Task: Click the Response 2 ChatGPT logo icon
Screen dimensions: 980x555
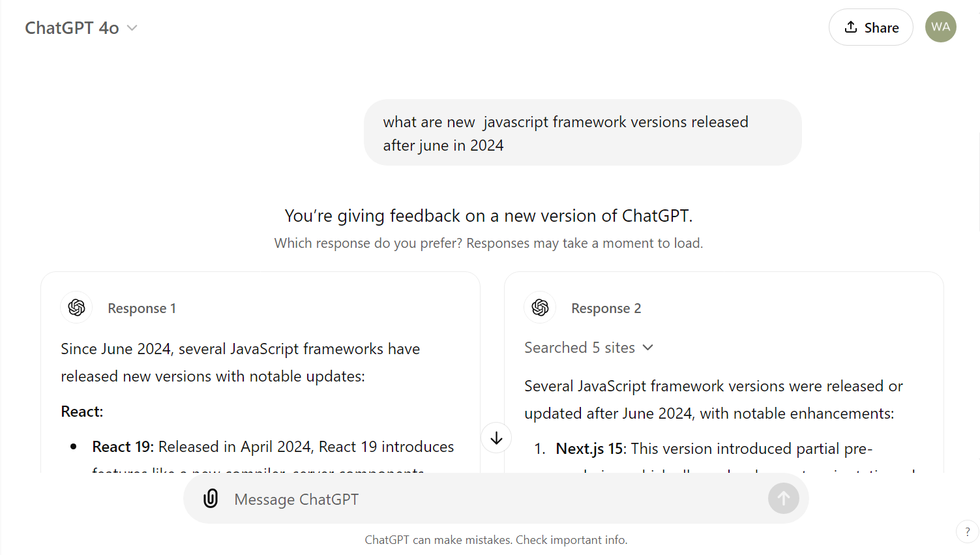Action: click(x=540, y=308)
